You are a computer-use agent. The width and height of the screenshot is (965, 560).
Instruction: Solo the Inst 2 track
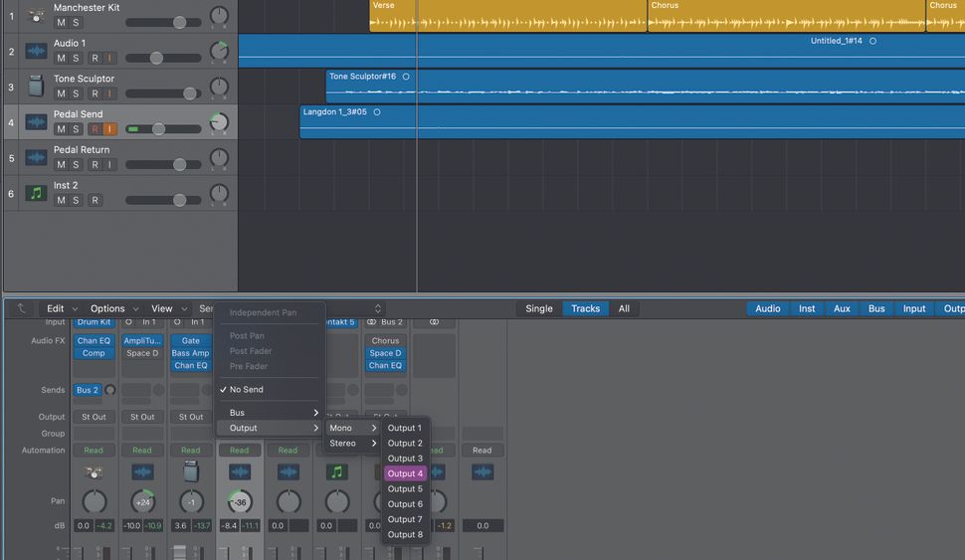click(76, 200)
